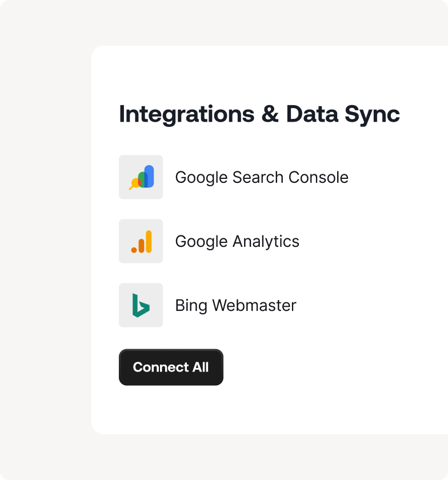Select the Google Analytics bar chart icon
448x480 pixels.
click(141, 241)
